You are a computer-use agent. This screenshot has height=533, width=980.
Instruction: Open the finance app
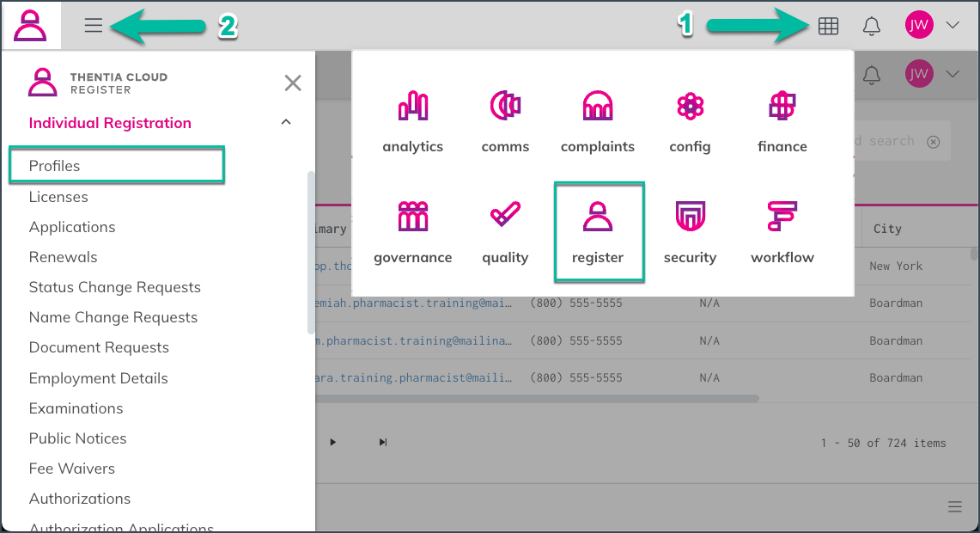point(782,123)
